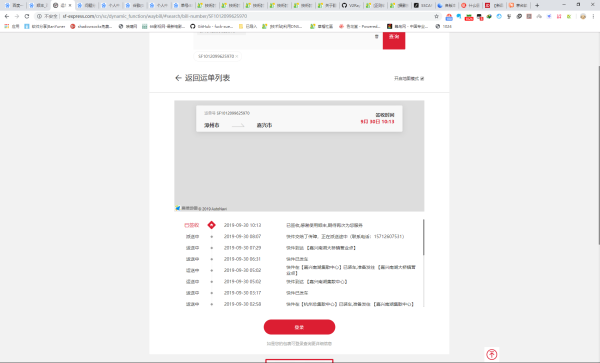Image resolution: width=600 pixels, height=363 pixels.
Task: Click the back arrow to return to waybill list
Action: [178, 78]
